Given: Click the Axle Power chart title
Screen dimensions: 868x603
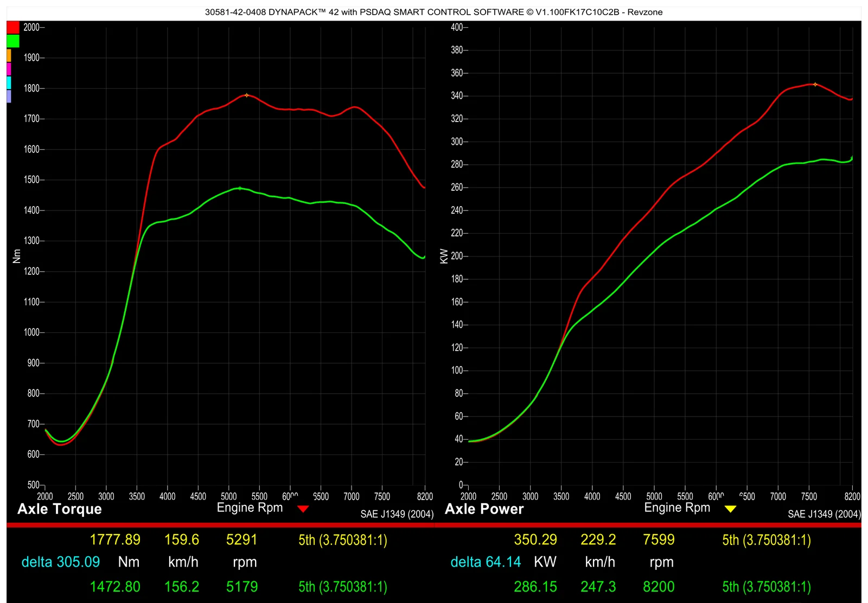Looking at the screenshot, I should point(484,509).
